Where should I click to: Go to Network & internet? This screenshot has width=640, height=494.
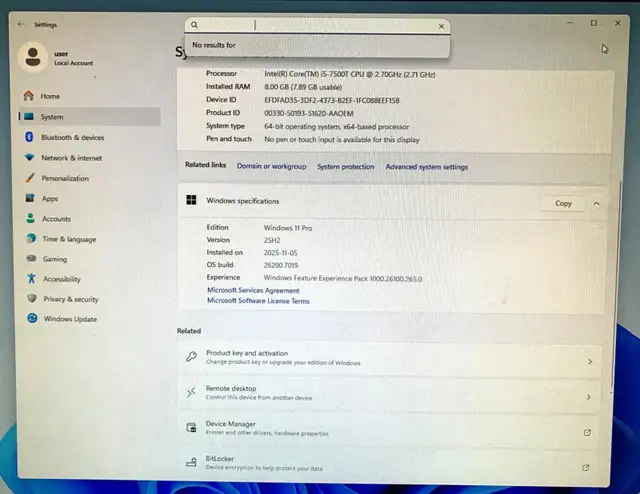[x=90, y=158]
